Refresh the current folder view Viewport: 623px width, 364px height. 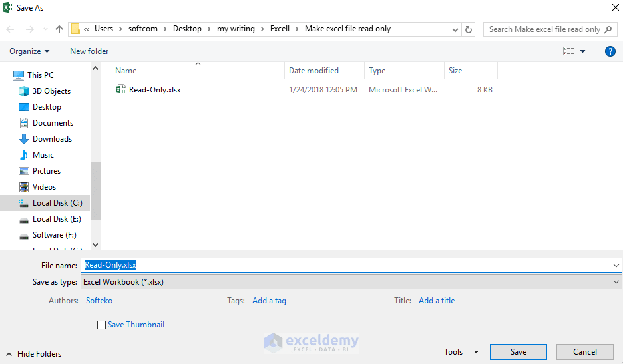[x=469, y=29]
